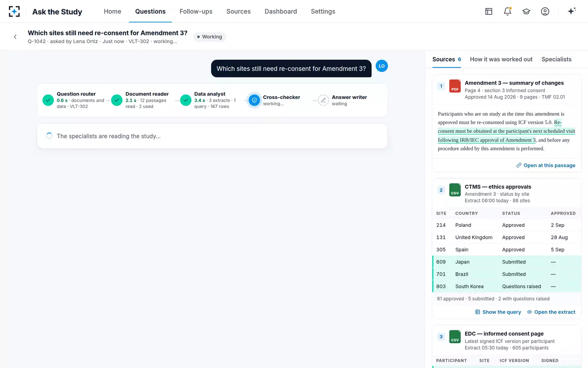Image resolution: width=588 pixels, height=368 pixels.
Task: Select the South Korea site 803 row
Action: pyautogui.click(x=507, y=286)
